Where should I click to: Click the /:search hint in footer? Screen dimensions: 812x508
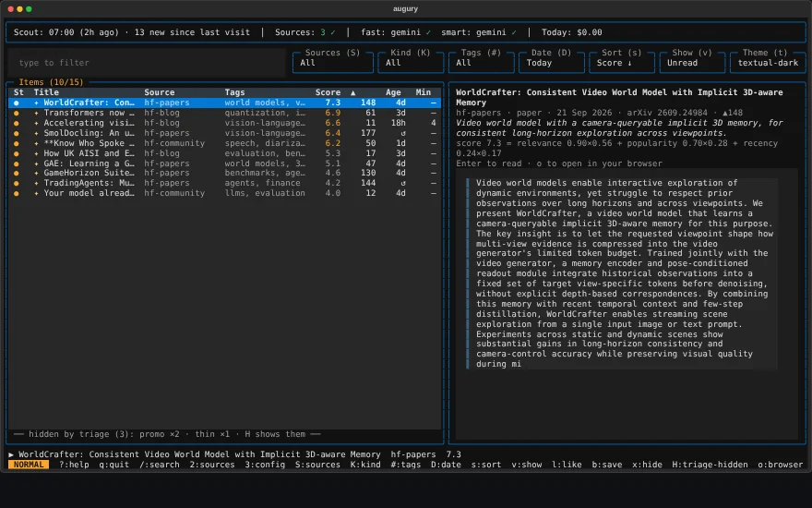tap(160, 465)
